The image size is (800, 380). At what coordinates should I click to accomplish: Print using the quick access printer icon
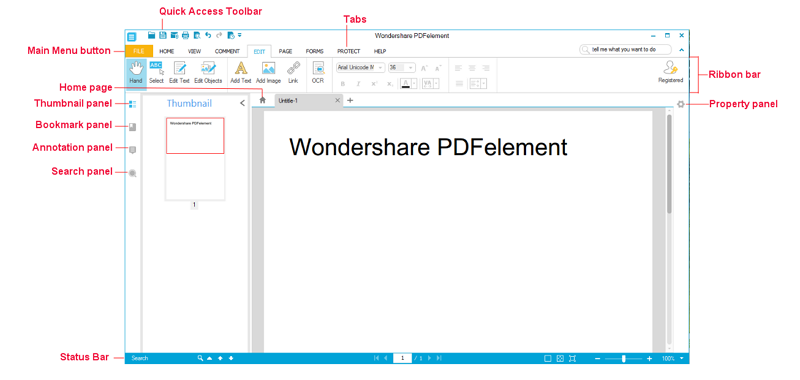pyautogui.click(x=186, y=36)
